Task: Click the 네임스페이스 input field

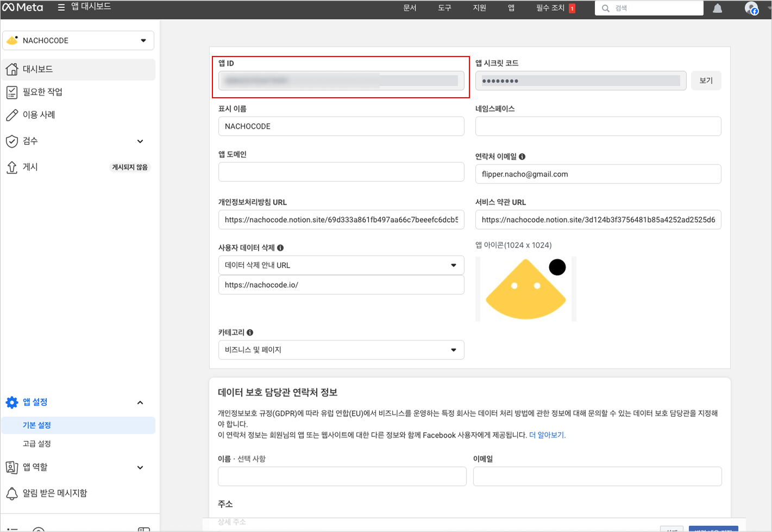Action: tap(598, 126)
